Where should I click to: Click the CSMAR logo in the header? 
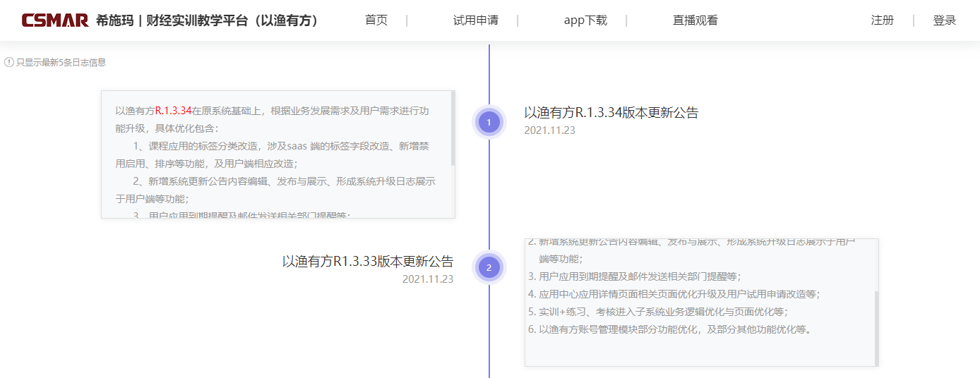[55, 20]
